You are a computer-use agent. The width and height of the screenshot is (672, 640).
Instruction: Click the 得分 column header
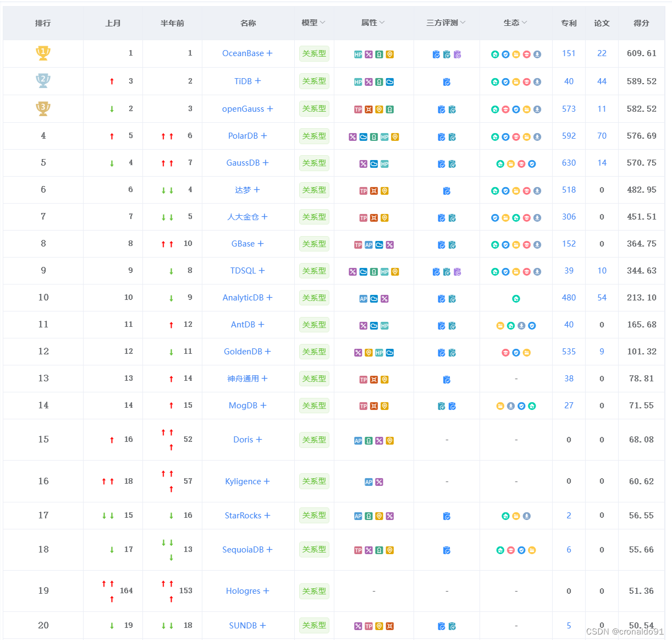coord(641,23)
